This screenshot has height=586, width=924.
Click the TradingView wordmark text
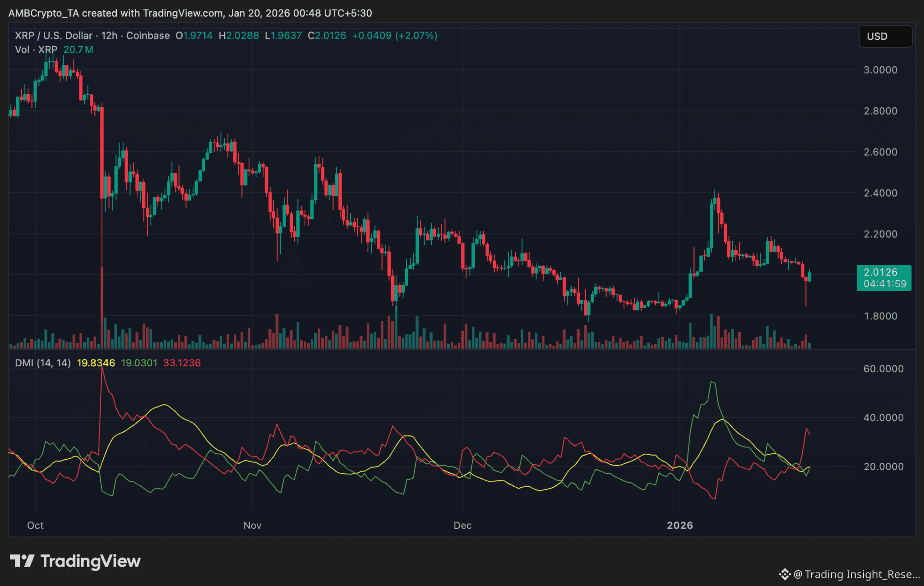pyautogui.click(x=90, y=561)
